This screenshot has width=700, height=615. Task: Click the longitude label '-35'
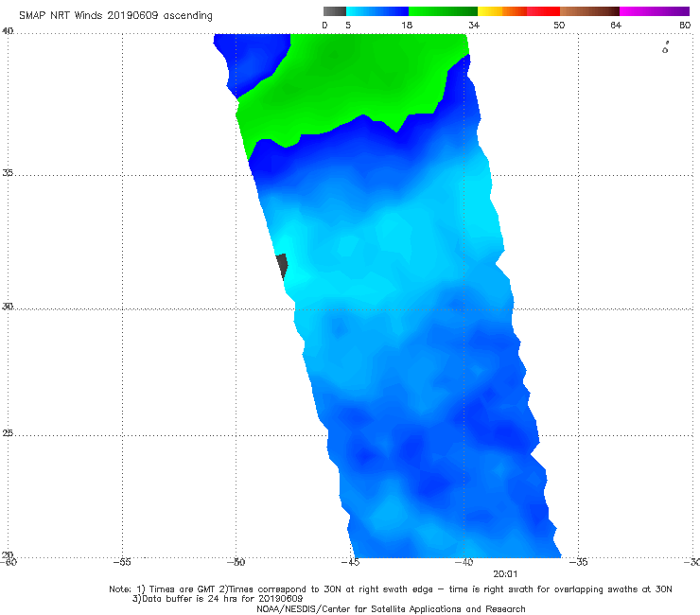[578, 562]
